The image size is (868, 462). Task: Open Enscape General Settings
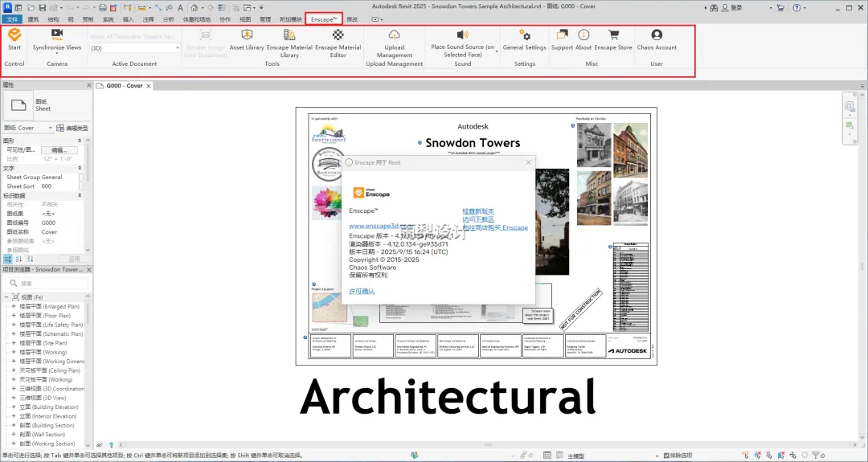click(524, 39)
